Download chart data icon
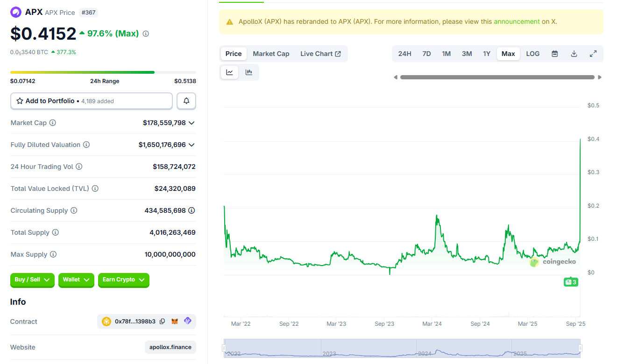The image size is (617, 364). [574, 54]
